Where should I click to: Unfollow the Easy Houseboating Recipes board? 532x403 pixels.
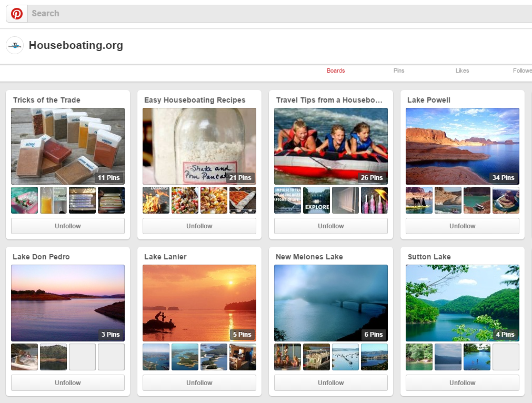coord(199,226)
